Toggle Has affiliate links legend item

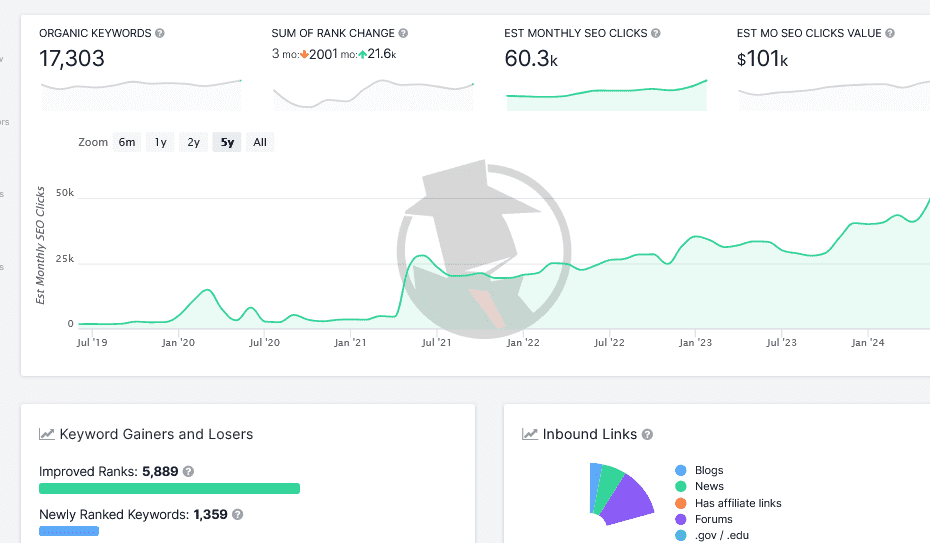(728, 503)
